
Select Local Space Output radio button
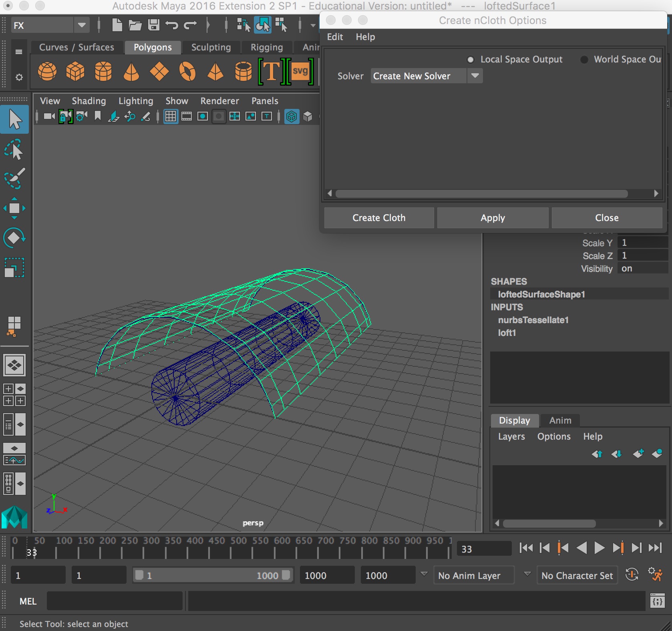coord(471,60)
